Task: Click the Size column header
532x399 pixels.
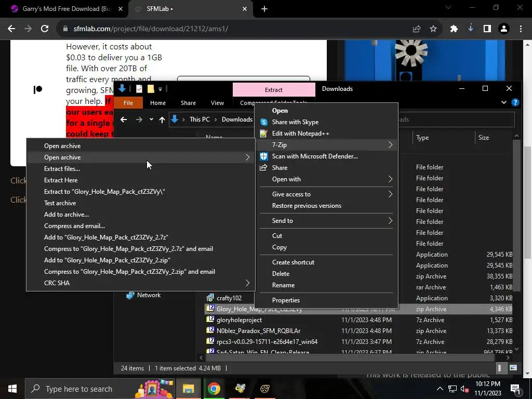Action: (x=484, y=138)
